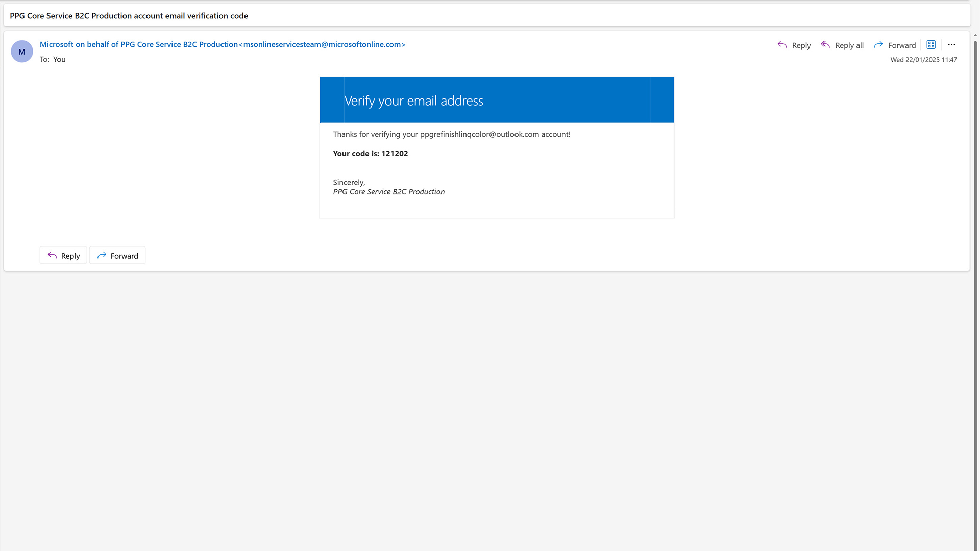Click Reply all in the message header
The width and height of the screenshot is (980, 551).
[x=842, y=45]
